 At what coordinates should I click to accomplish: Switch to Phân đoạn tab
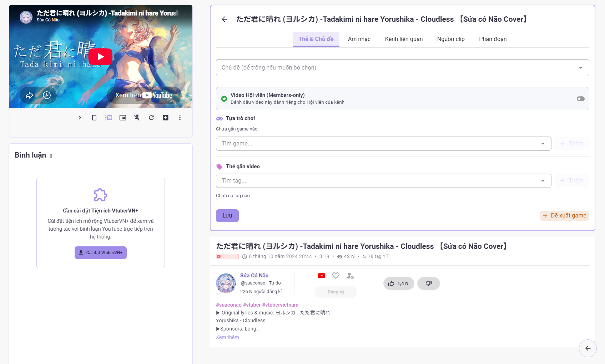pyautogui.click(x=493, y=39)
